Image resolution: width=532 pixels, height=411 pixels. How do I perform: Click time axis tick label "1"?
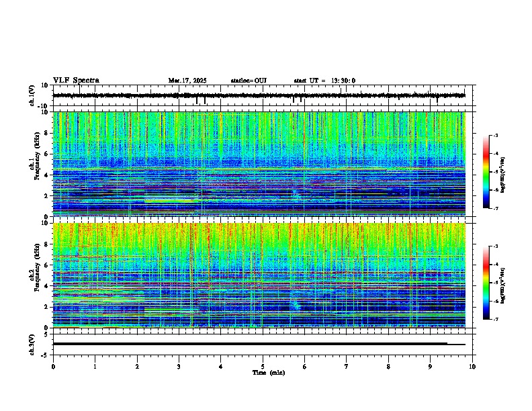pyautogui.click(x=95, y=367)
